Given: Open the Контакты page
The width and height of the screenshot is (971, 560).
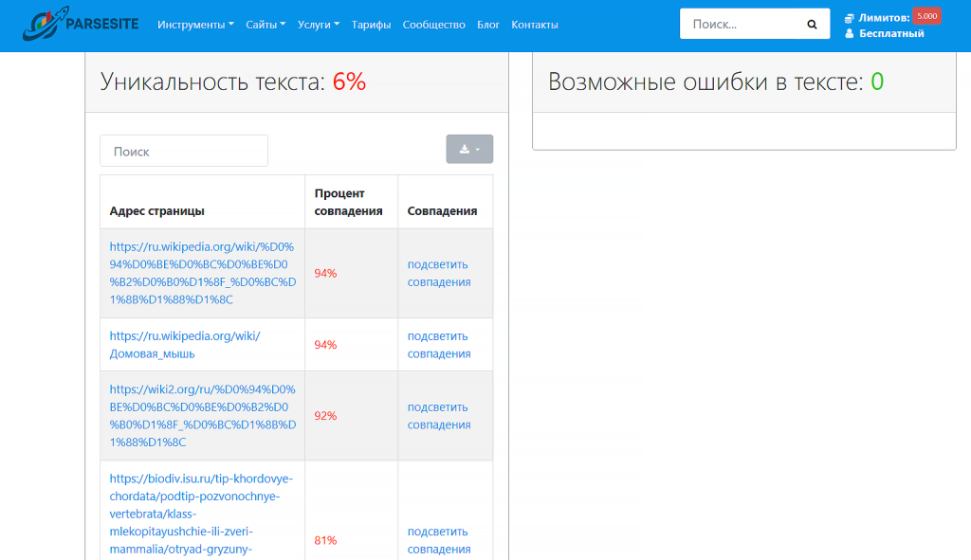Looking at the screenshot, I should 535,25.
